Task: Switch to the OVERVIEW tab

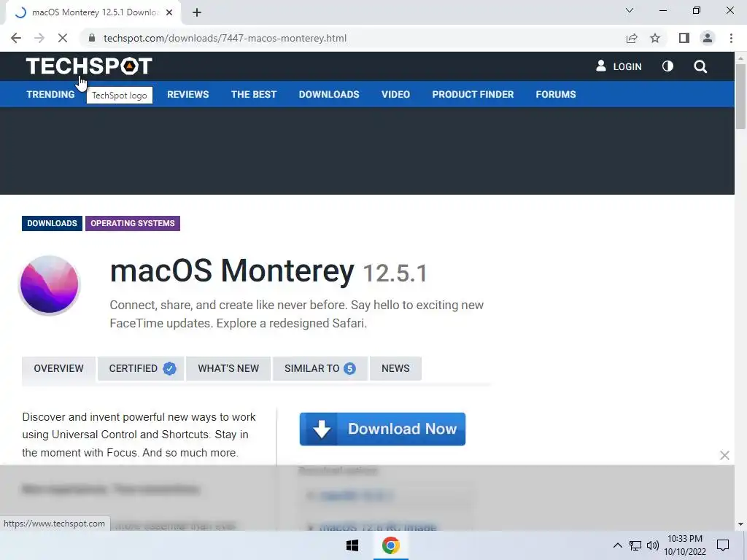Action: pyautogui.click(x=58, y=368)
